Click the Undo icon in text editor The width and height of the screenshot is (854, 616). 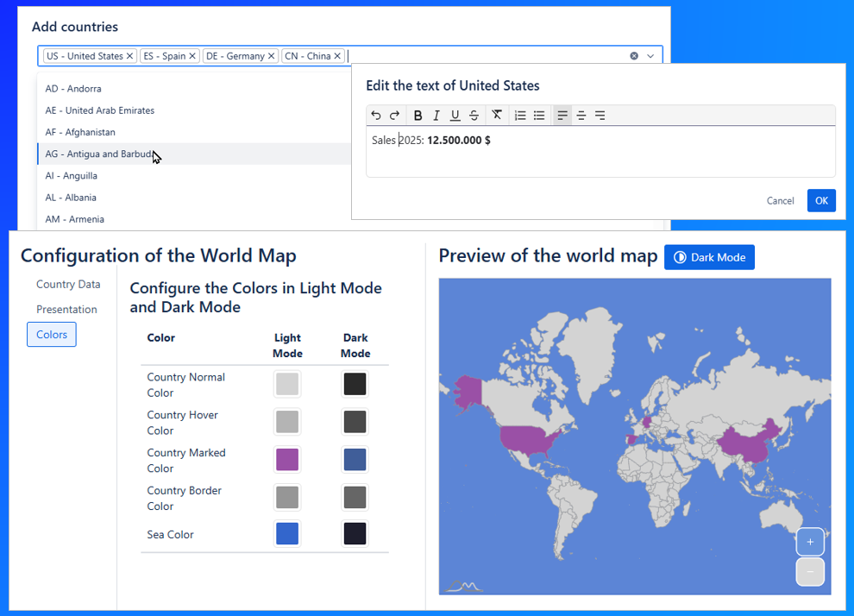376,116
